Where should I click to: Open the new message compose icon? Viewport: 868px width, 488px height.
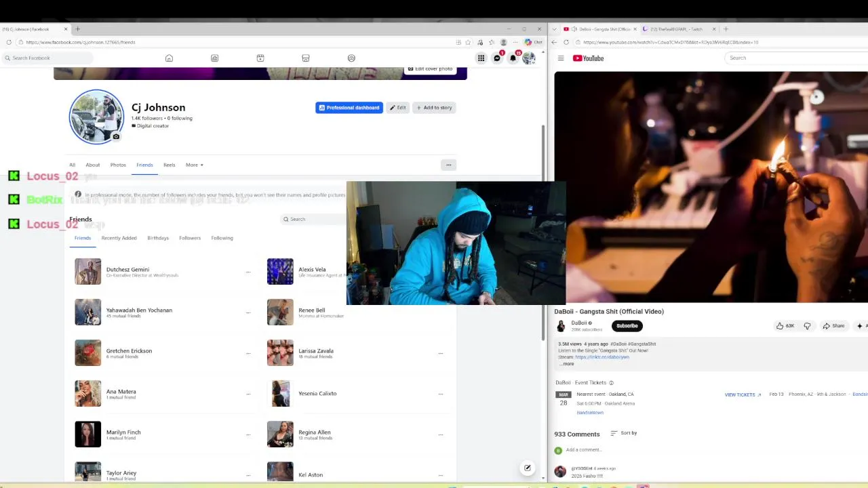pos(527,468)
